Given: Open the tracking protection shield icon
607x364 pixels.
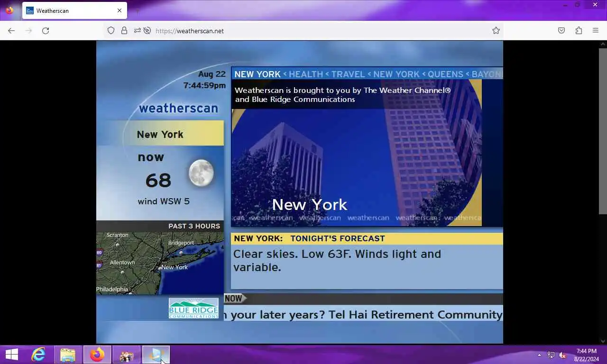Looking at the screenshot, I should pos(111,30).
